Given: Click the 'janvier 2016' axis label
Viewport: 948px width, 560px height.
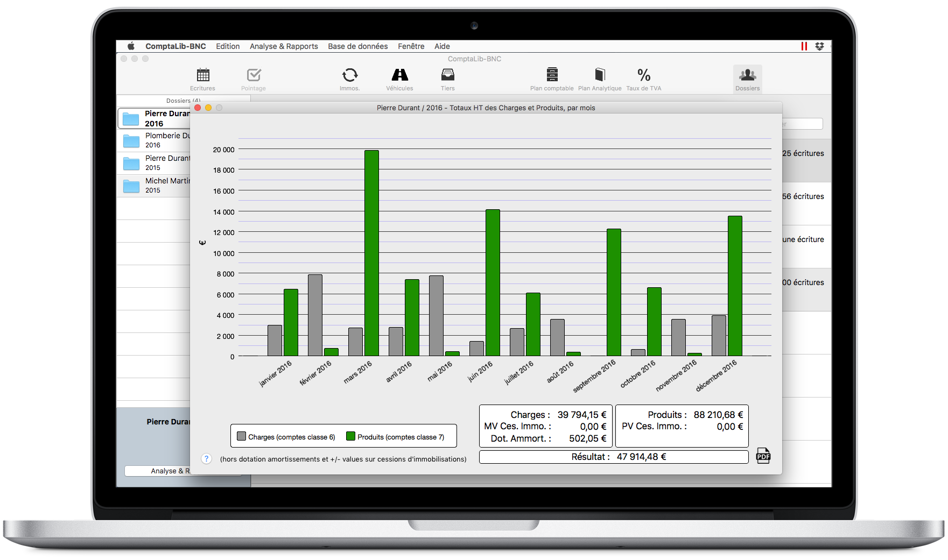Looking at the screenshot, I should (x=275, y=373).
